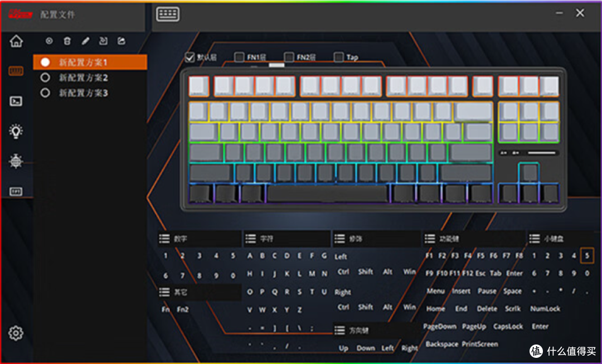Choose digit 9 in 数字 list
The height and width of the screenshot is (364, 602).
click(x=216, y=276)
